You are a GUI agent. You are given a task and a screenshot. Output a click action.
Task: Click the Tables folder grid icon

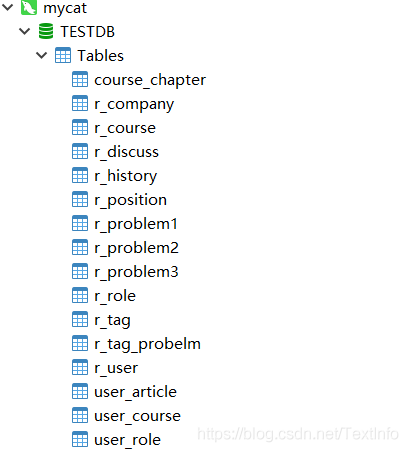[x=63, y=55]
